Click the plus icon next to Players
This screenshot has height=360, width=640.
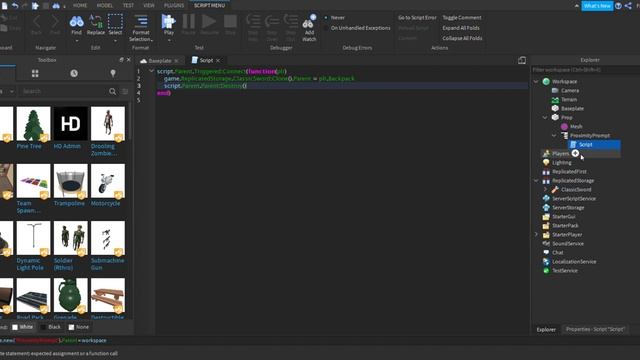point(575,153)
